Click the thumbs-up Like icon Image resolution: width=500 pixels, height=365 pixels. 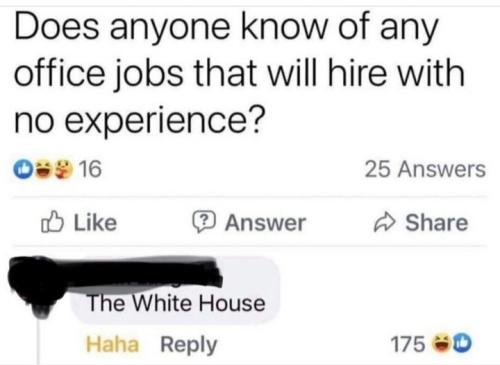tap(52, 222)
